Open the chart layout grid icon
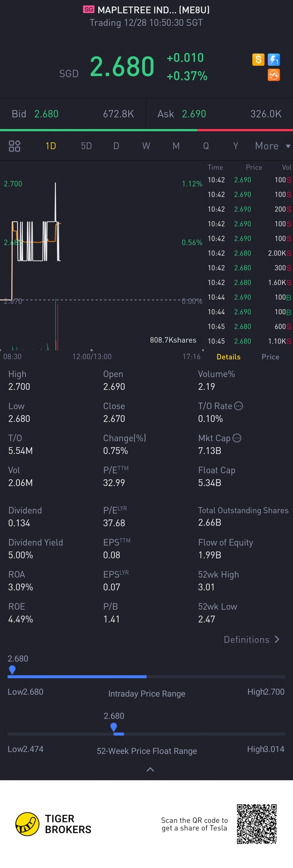Viewport: 293px width, 868px height. 14,146
